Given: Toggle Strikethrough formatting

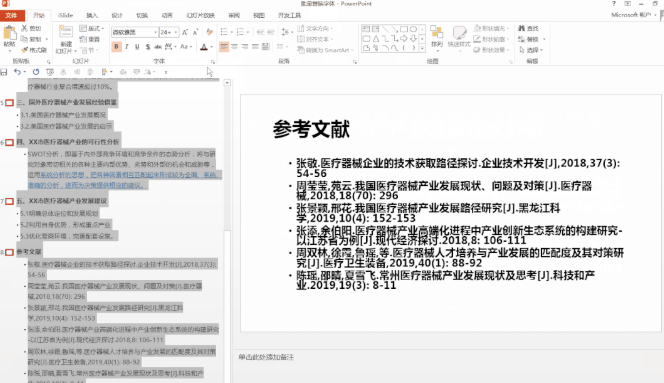Looking at the screenshot, I should (x=158, y=47).
